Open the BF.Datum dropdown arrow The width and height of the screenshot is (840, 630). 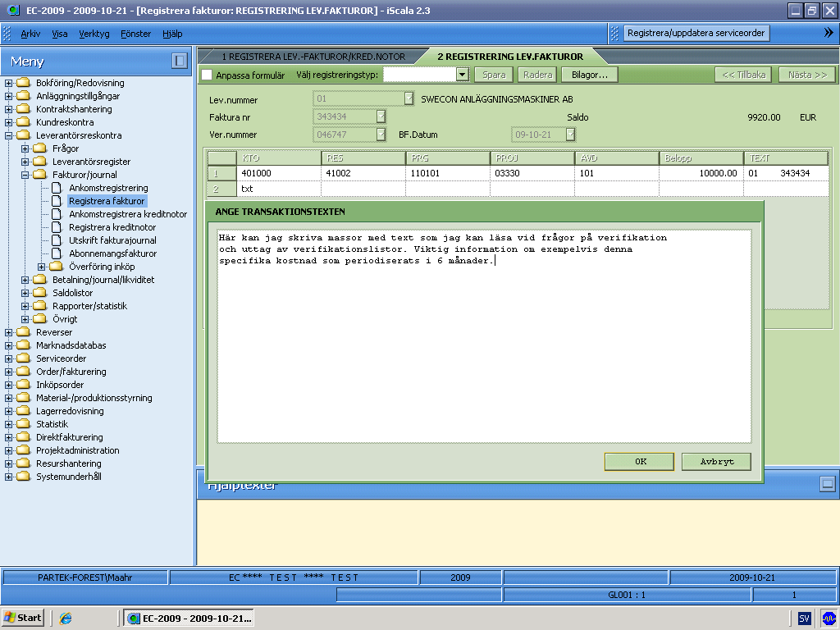click(x=571, y=134)
